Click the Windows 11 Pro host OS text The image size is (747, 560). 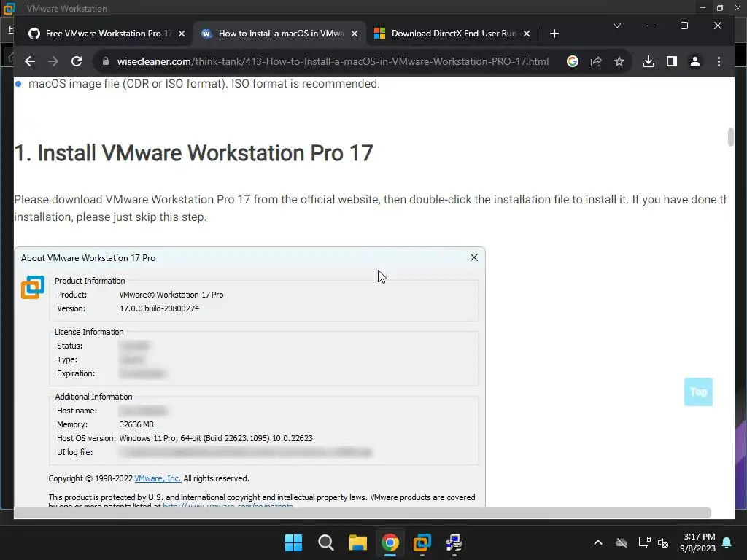pos(216,438)
